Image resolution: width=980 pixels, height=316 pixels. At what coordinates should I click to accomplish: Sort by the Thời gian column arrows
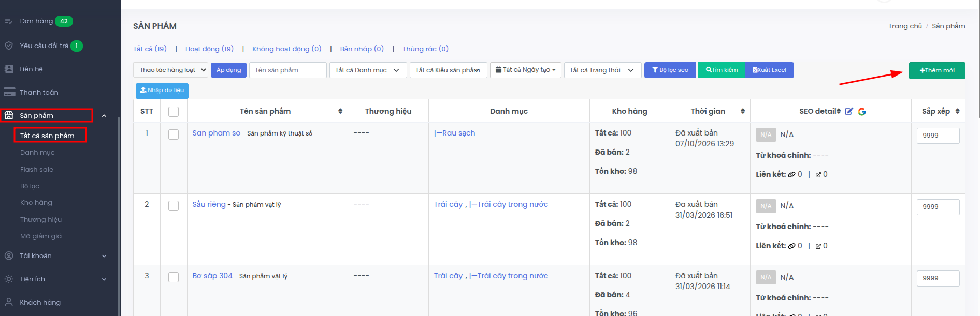[743, 111]
